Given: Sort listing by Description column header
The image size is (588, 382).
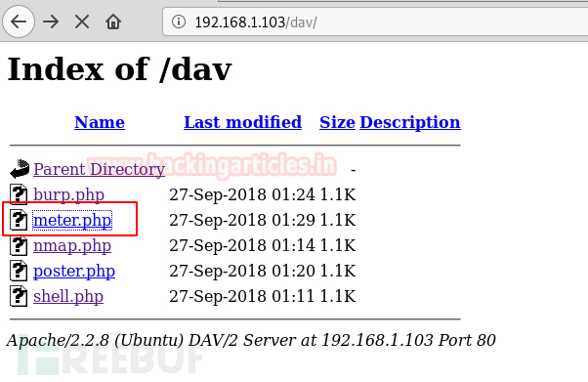Looking at the screenshot, I should click(x=410, y=123).
